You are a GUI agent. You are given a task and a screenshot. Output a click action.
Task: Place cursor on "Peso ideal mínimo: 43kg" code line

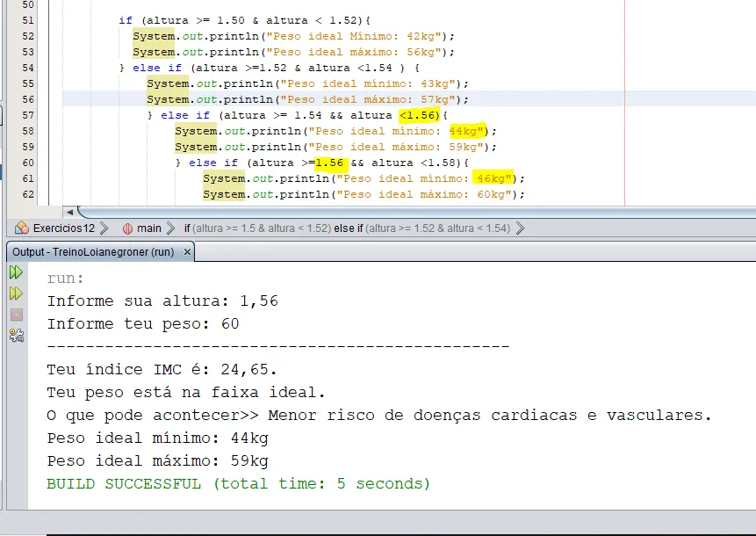[307, 84]
